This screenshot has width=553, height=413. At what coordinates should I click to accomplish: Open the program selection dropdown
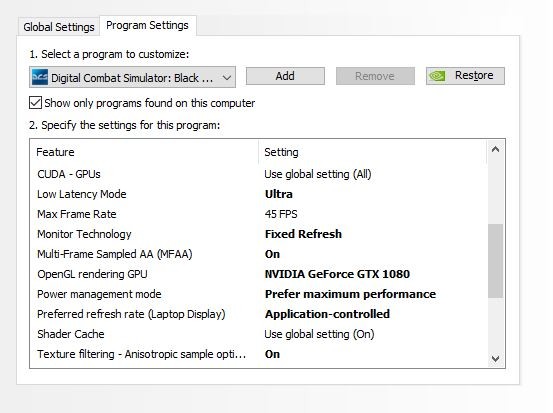[x=133, y=77]
